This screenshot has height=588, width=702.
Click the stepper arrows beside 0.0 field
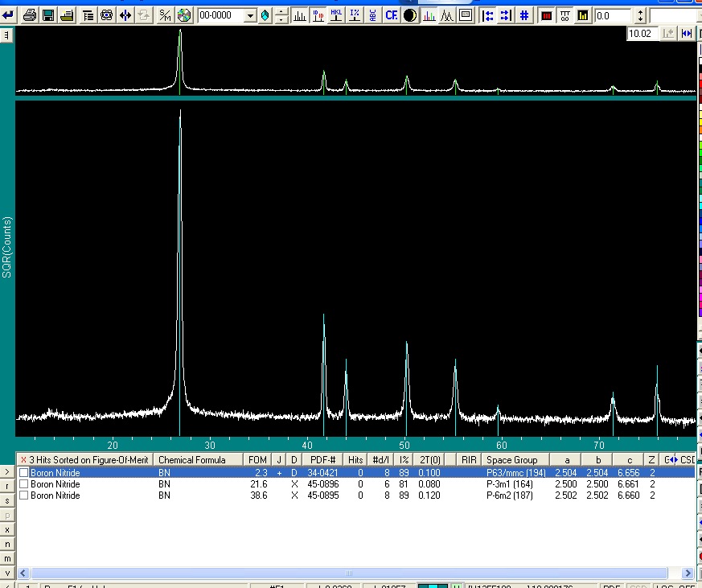point(640,15)
